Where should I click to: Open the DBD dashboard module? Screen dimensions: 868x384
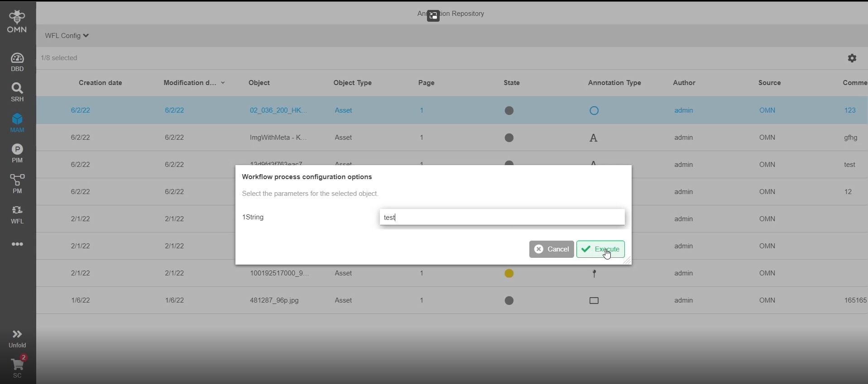[x=17, y=62]
